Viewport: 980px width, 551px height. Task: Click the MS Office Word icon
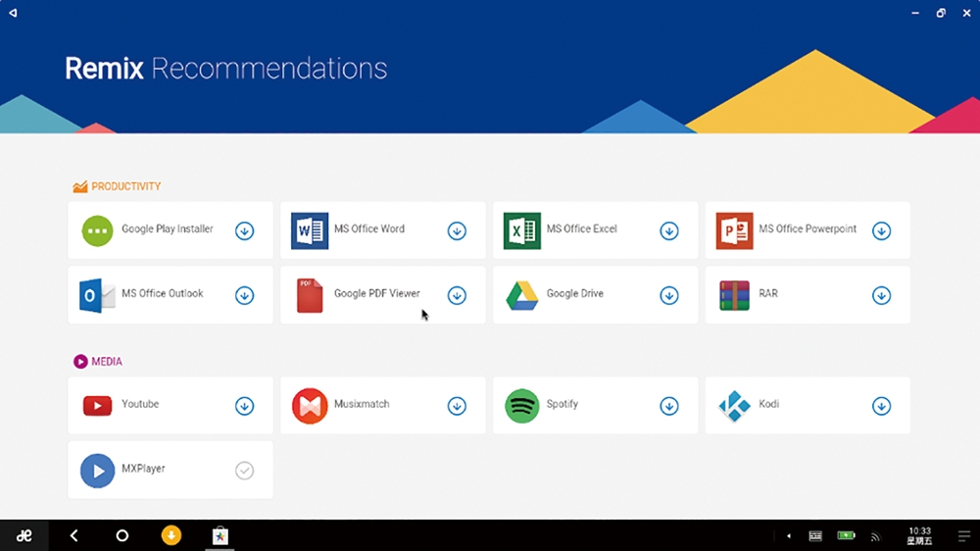(x=310, y=230)
